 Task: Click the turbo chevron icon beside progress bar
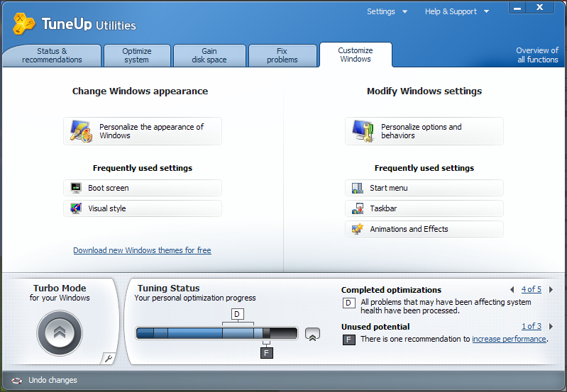click(312, 334)
